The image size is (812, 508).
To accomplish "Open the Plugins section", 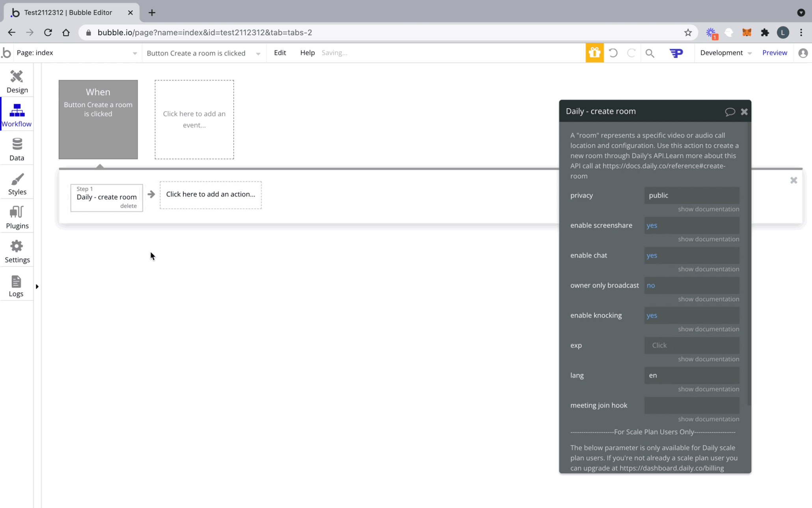I will click(17, 216).
